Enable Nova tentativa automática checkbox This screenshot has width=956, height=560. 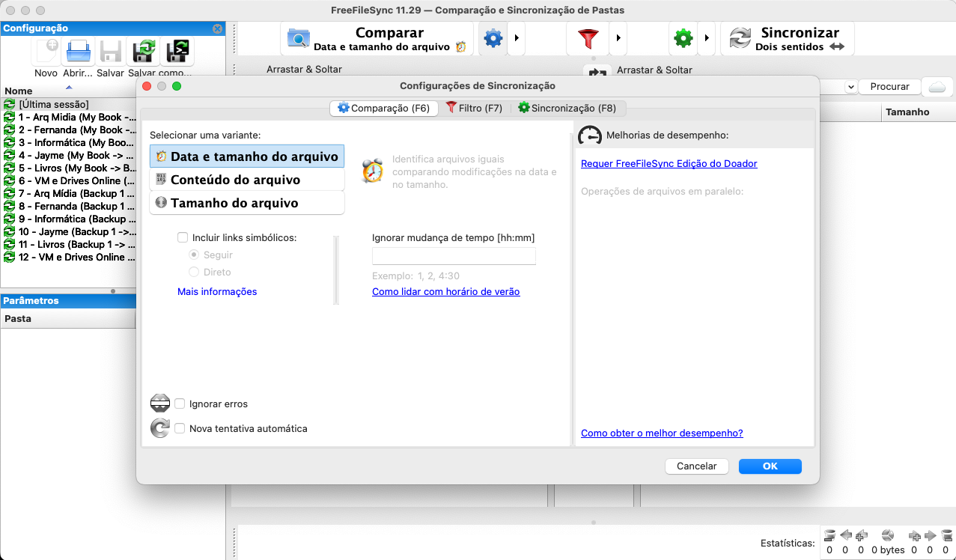[180, 429]
